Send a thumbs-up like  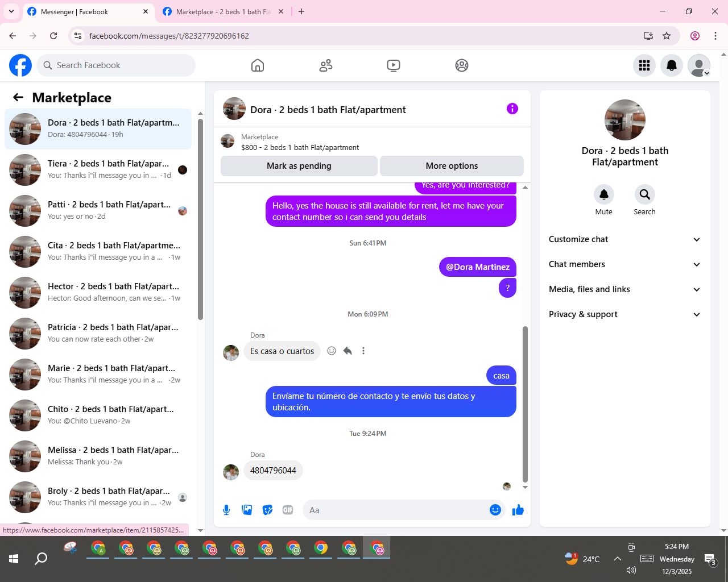coord(518,510)
